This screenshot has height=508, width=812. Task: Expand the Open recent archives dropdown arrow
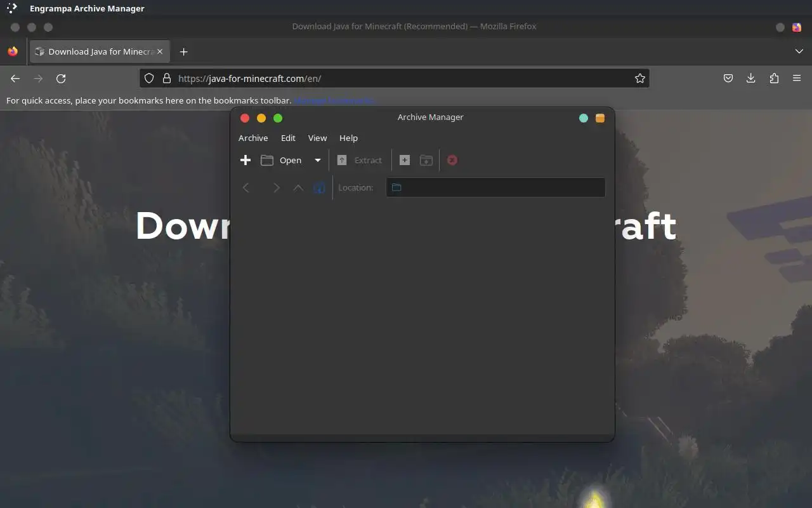[x=318, y=160]
